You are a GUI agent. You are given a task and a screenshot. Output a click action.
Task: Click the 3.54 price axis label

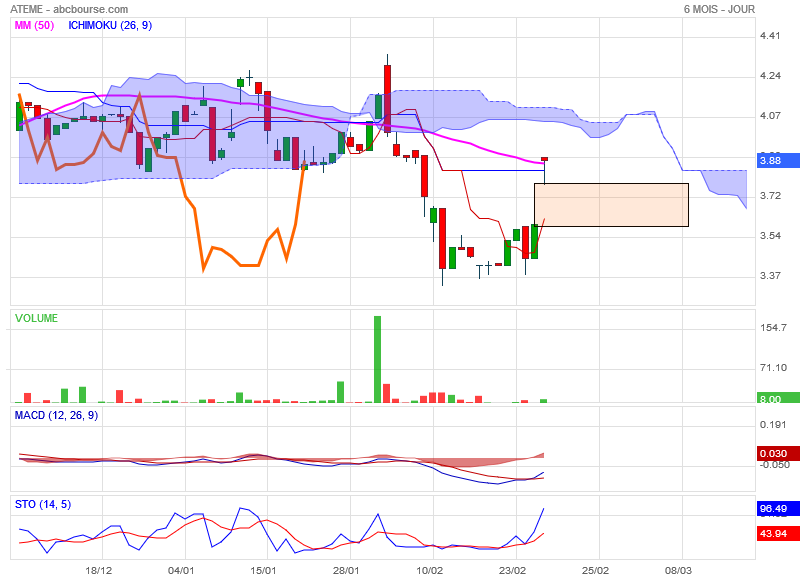[x=770, y=236]
